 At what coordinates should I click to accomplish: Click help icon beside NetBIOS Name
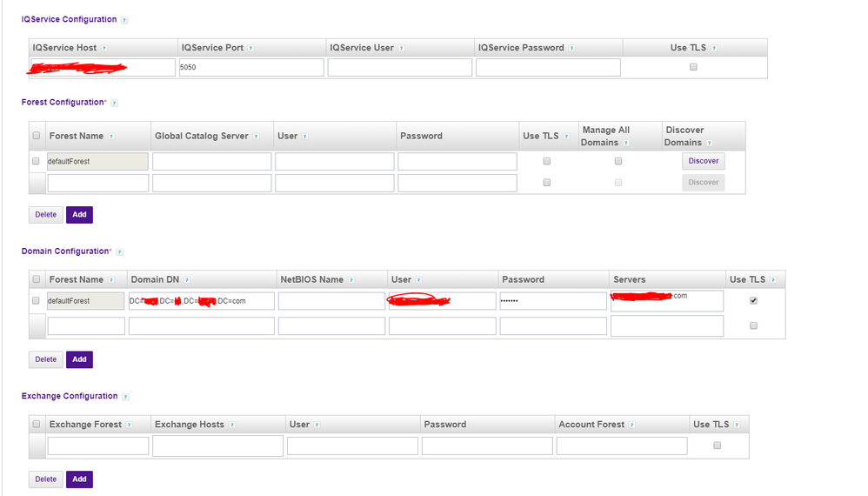click(x=351, y=280)
